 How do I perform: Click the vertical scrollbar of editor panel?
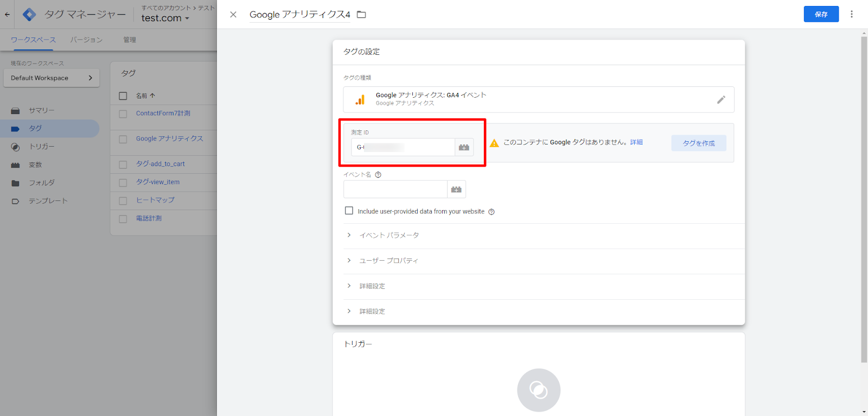click(x=864, y=199)
